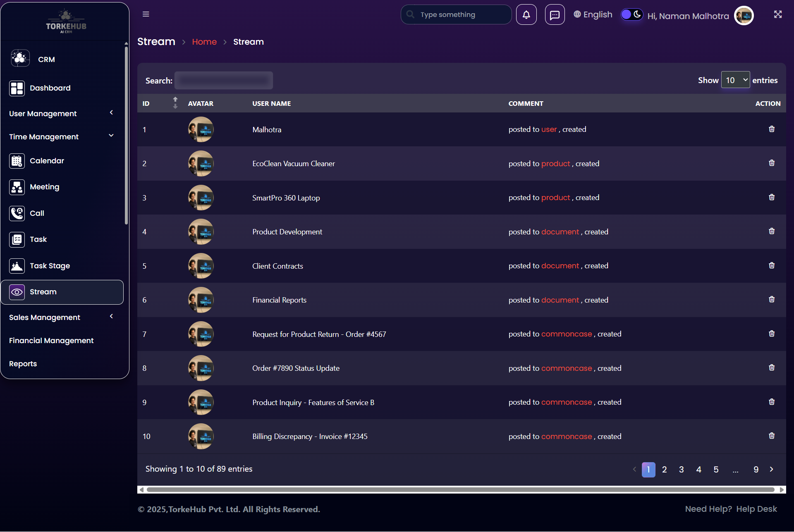This screenshot has height=532, width=794.
Task: Click the notification bell icon
Action: (x=526, y=15)
